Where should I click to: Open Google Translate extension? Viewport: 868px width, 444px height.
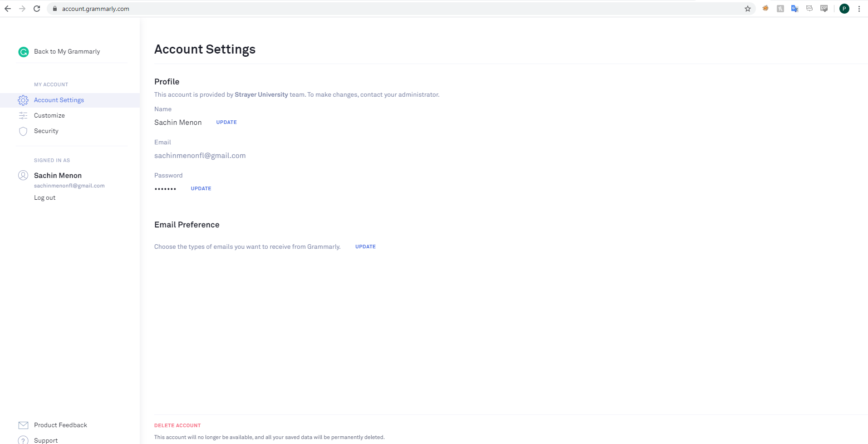(x=795, y=9)
